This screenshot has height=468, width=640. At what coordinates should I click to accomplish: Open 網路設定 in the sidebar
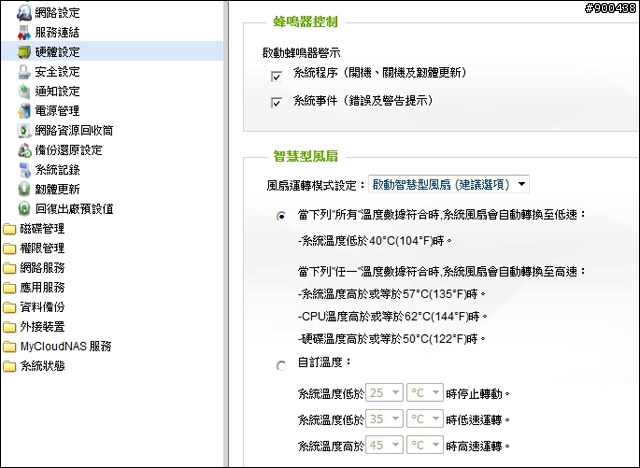click(x=57, y=13)
